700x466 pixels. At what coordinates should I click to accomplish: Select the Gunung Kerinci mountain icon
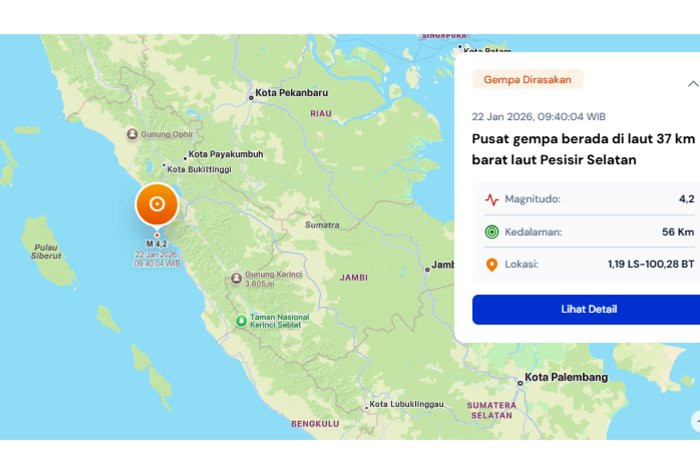tap(236, 277)
